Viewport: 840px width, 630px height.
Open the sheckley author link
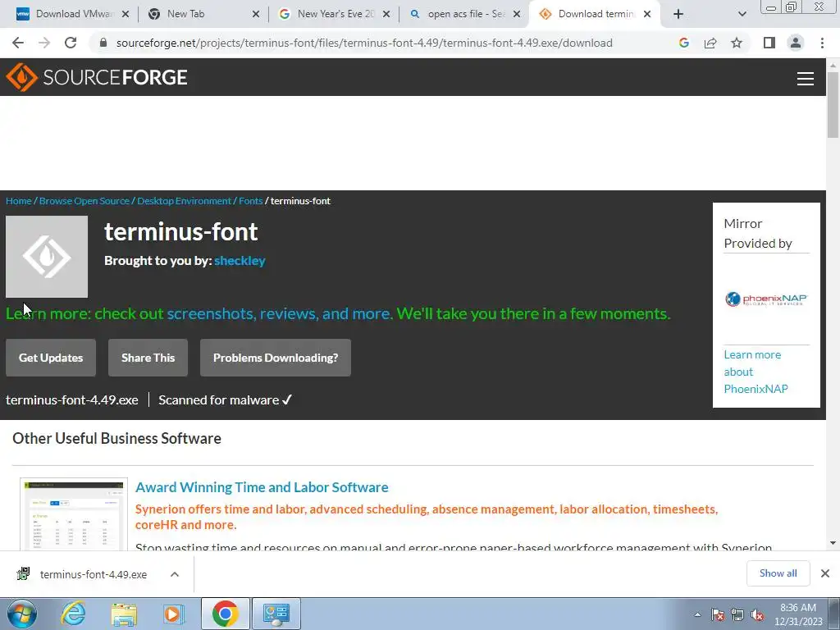[240, 260]
